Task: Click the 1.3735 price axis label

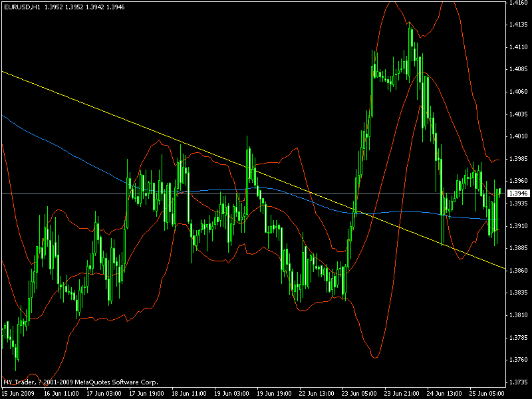Action: pyautogui.click(x=519, y=382)
